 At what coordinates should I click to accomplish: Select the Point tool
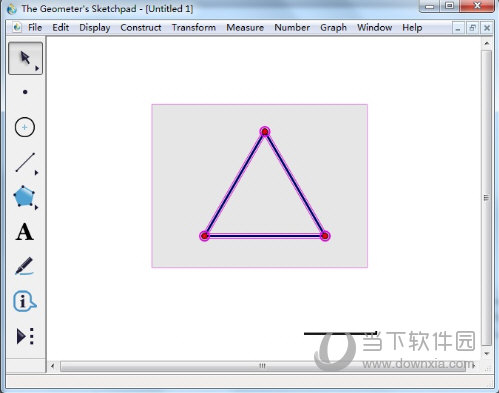pyautogui.click(x=25, y=92)
